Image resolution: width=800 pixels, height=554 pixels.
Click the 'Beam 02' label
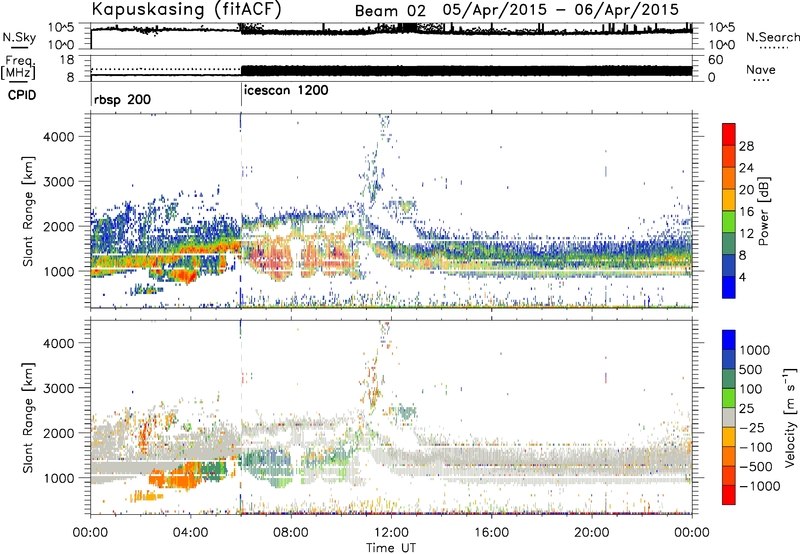[x=390, y=11]
